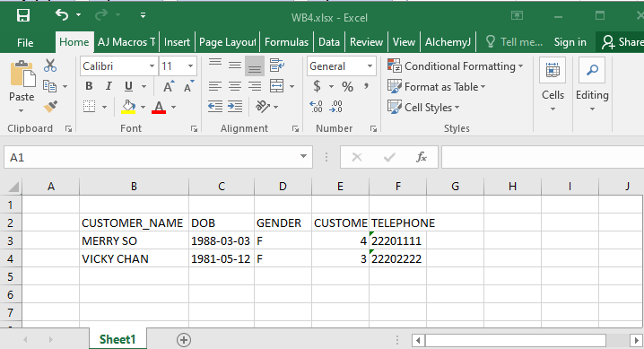Decrease the font size
This screenshot has height=349, width=644.
pos(188,87)
